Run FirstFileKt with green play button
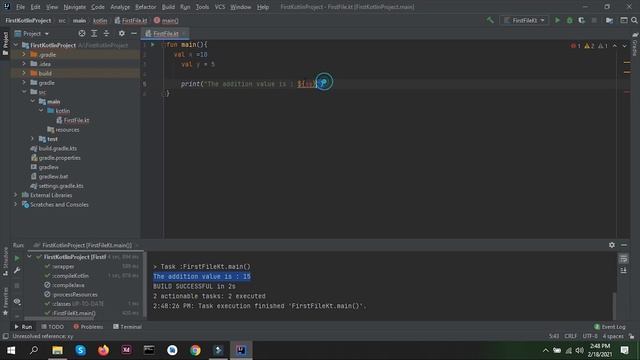 pyautogui.click(x=557, y=20)
